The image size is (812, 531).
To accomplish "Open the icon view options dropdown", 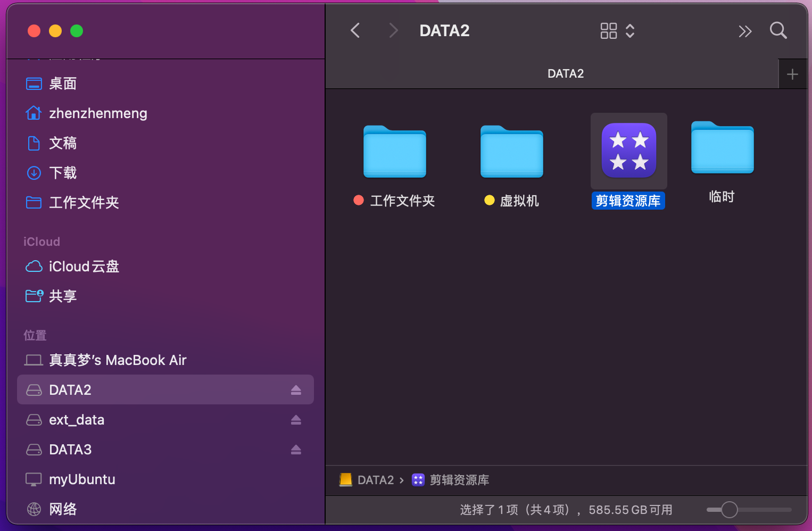I will point(617,31).
